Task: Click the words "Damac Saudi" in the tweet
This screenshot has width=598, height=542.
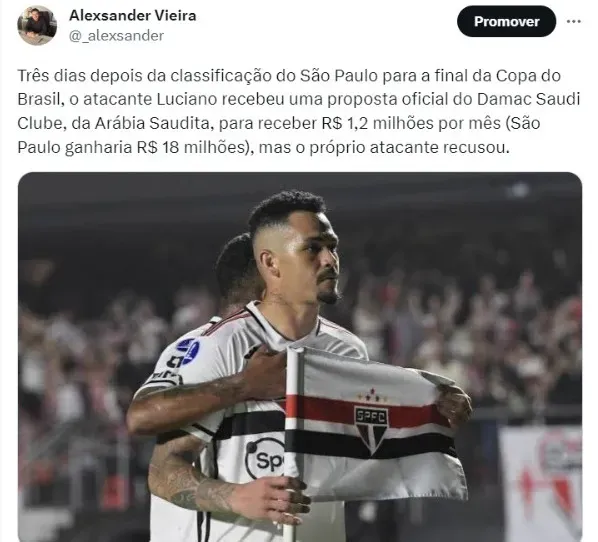Action: pyautogui.click(x=528, y=99)
